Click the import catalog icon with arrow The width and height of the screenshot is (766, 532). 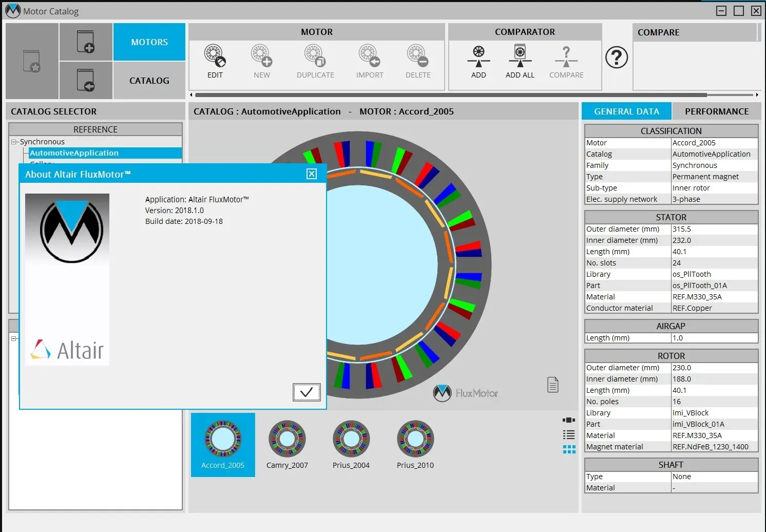(x=86, y=80)
